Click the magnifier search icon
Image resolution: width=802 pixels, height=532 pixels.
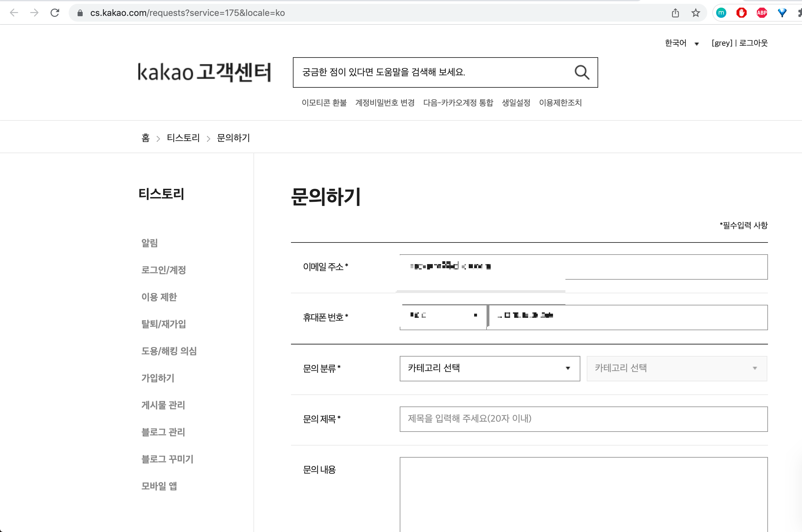pyautogui.click(x=581, y=72)
